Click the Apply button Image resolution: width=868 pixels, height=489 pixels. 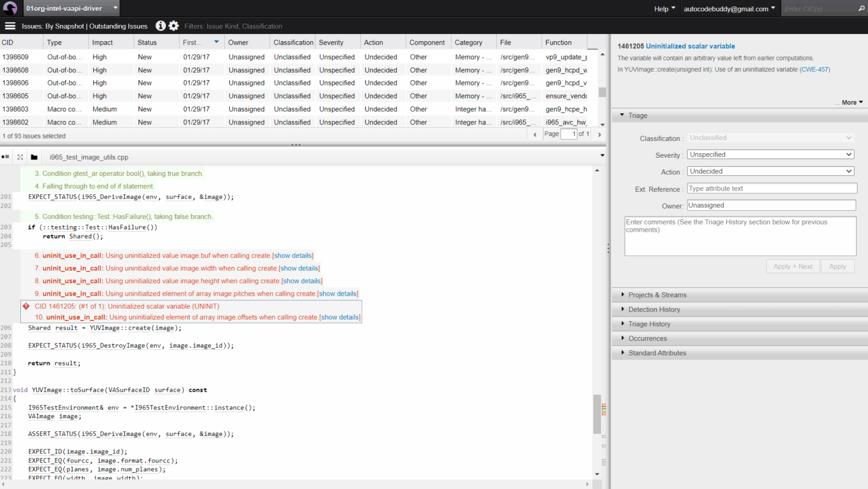coord(838,266)
